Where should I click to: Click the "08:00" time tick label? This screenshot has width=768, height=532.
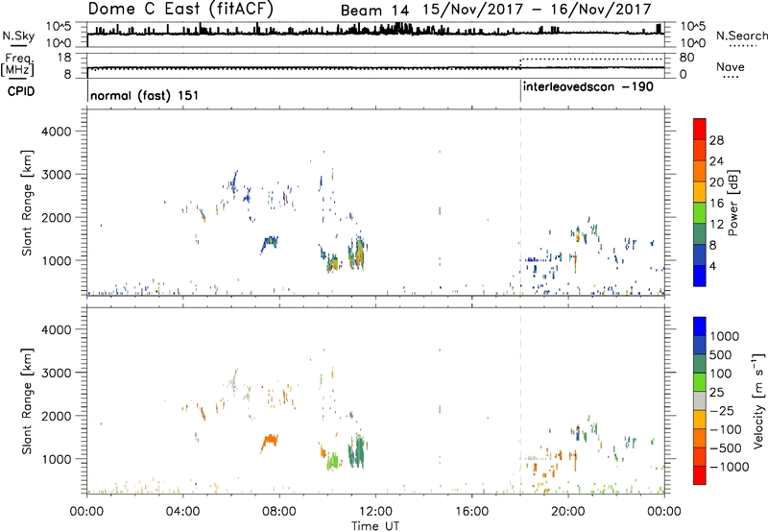pos(279,511)
